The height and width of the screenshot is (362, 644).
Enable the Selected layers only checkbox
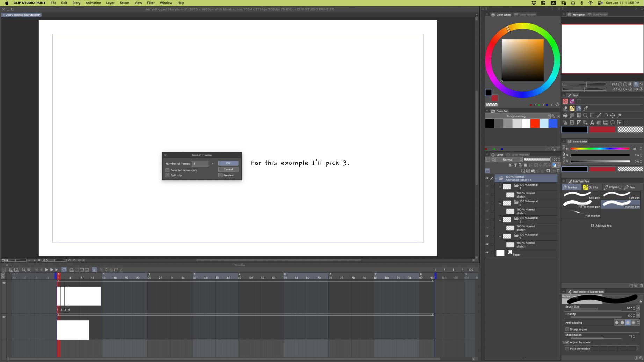(168, 170)
